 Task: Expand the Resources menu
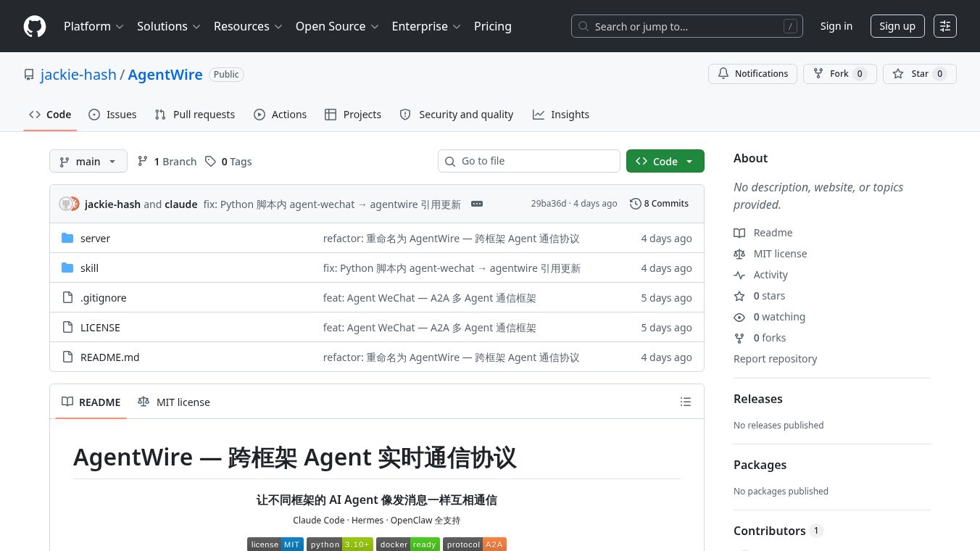pyautogui.click(x=247, y=26)
